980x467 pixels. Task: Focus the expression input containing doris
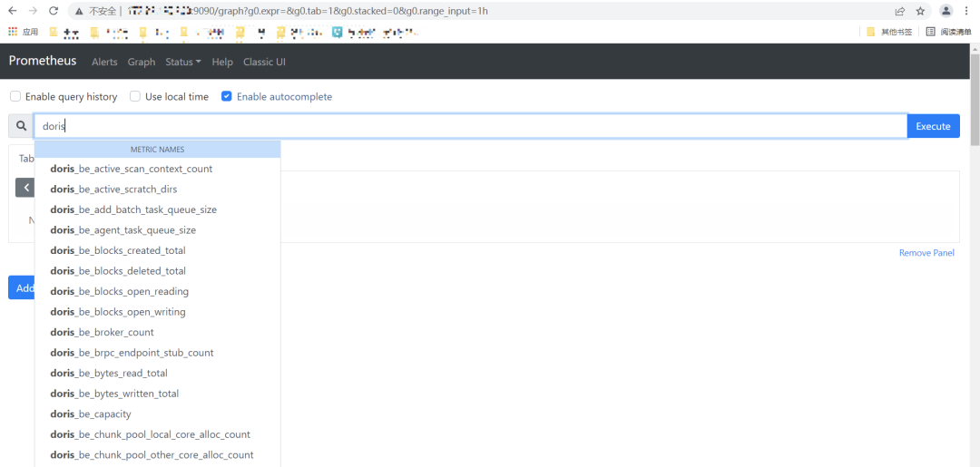pos(470,126)
